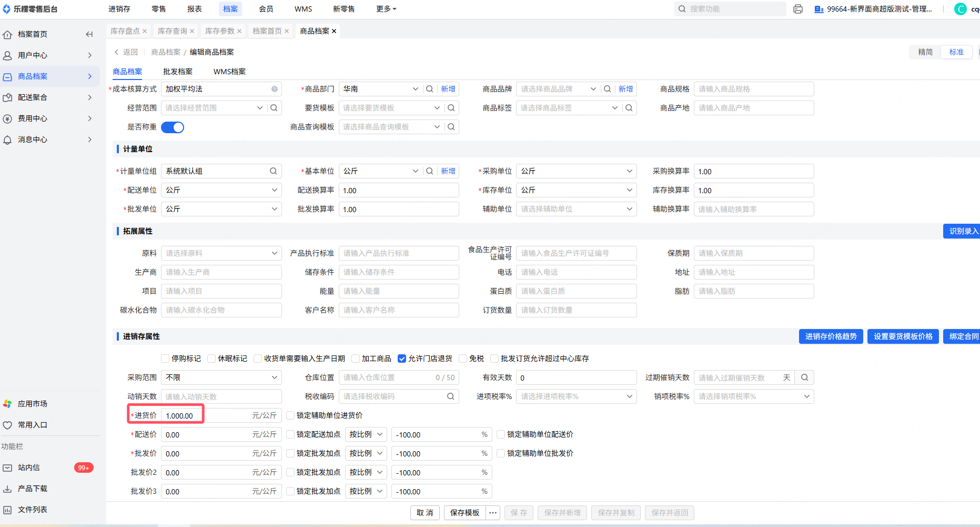Switch to the 精简 view mode

(x=925, y=52)
